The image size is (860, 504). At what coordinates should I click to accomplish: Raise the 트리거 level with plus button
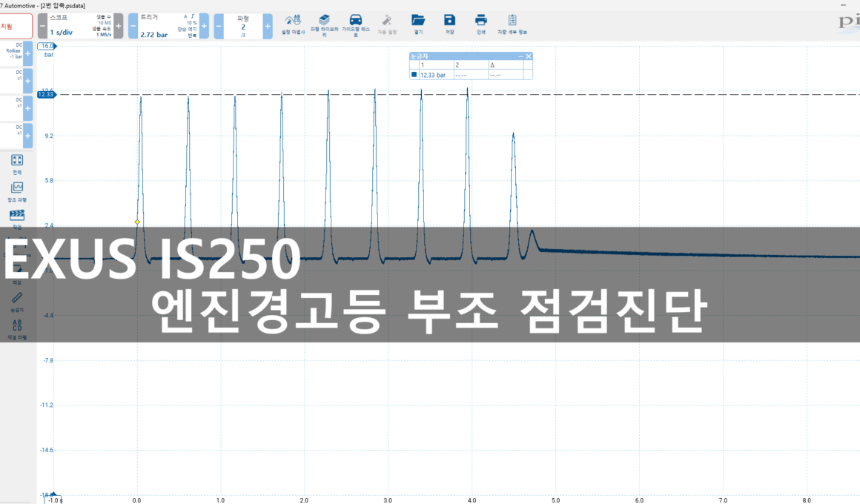tap(204, 26)
